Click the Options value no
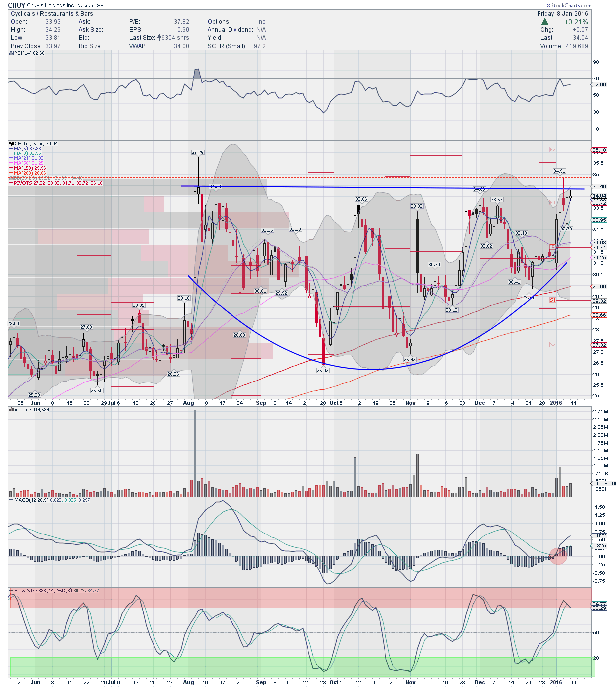 pos(262,22)
